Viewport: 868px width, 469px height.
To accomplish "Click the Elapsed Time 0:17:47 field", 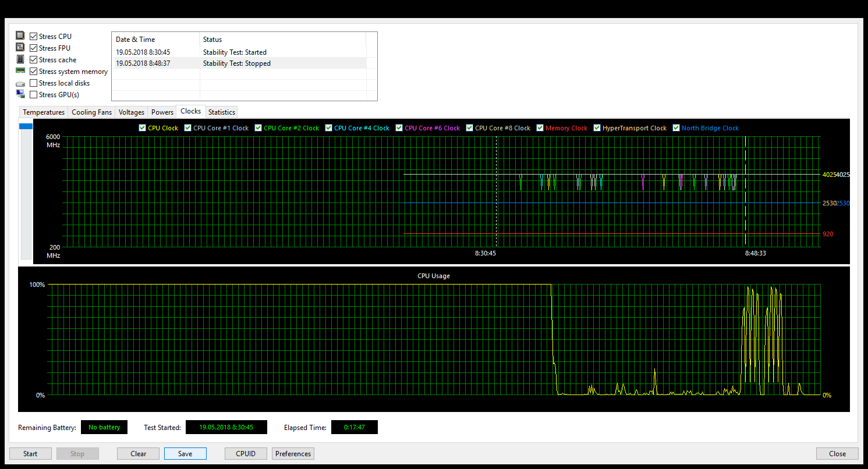I will click(x=355, y=427).
